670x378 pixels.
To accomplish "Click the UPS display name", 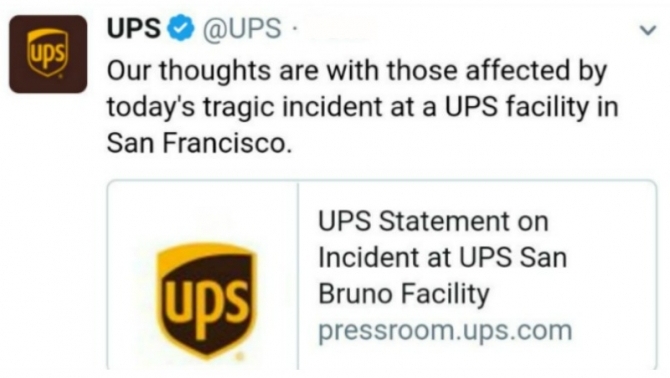I will point(134,29).
